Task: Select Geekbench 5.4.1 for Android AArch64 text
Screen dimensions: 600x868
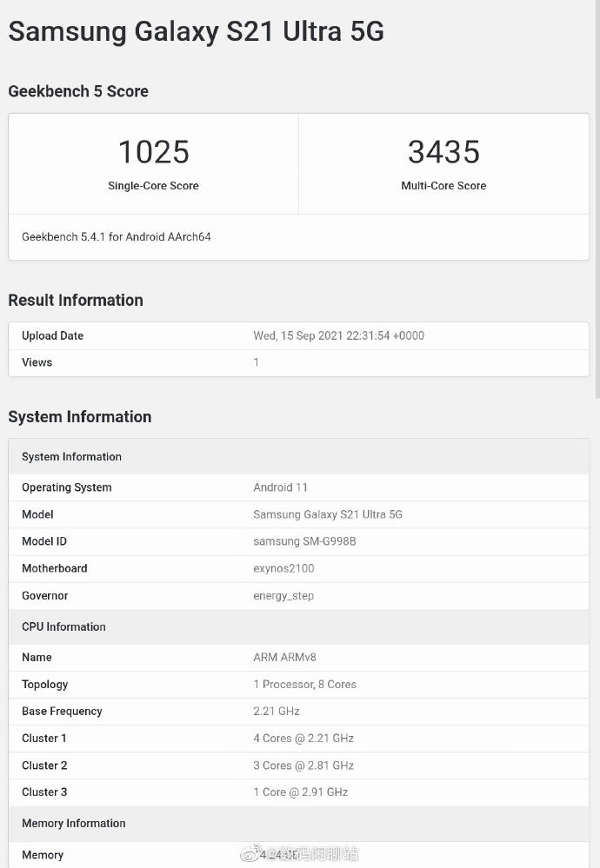Action: point(117,237)
